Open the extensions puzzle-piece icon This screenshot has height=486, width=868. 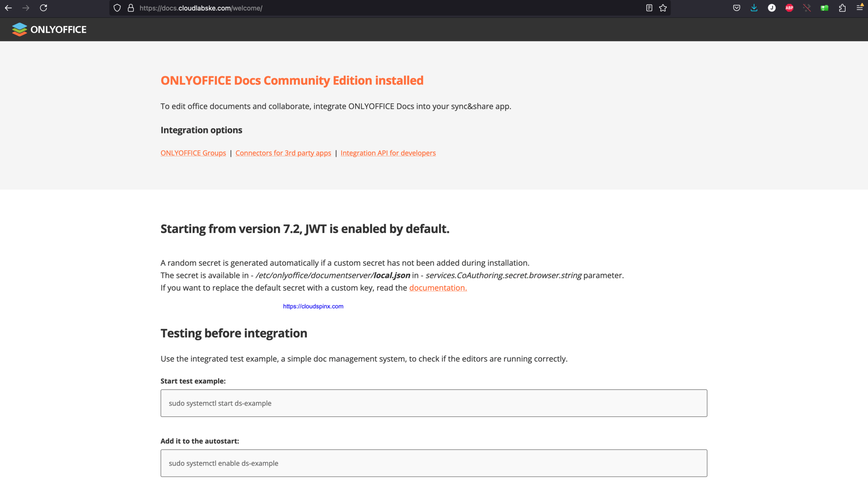pos(842,8)
